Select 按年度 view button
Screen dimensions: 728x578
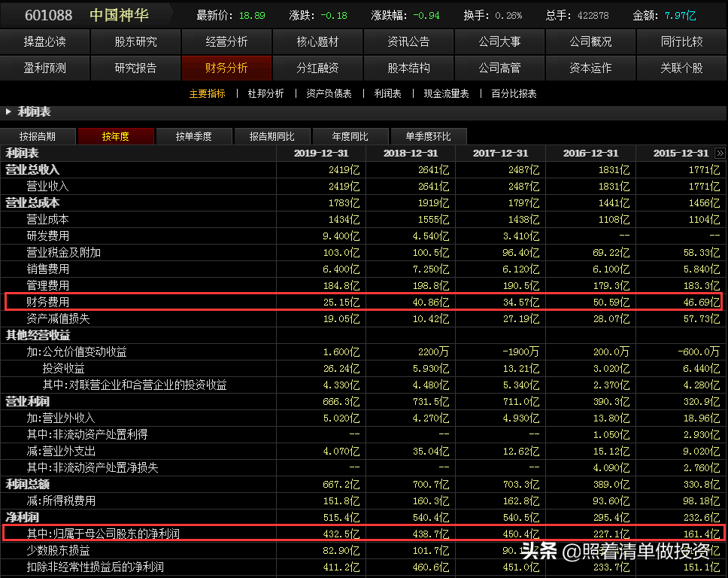[116, 136]
